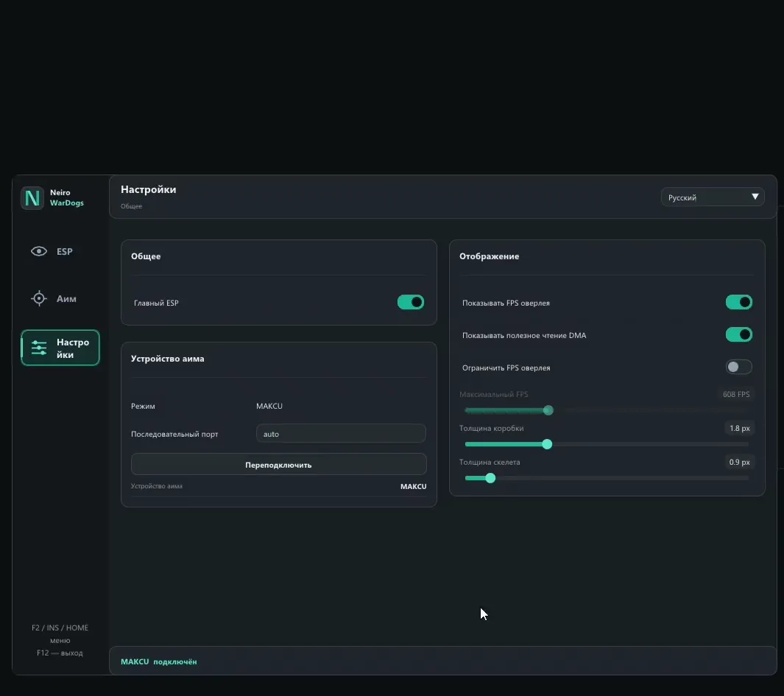Click the eye icon next to ESP

tap(39, 251)
